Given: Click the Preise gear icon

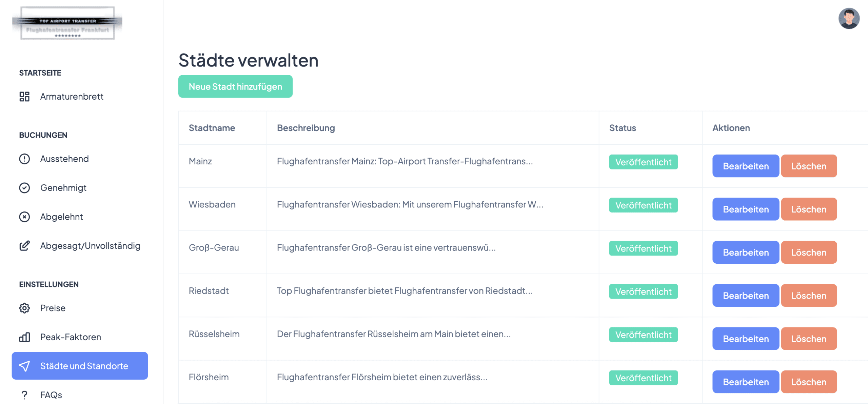Looking at the screenshot, I should click(24, 308).
